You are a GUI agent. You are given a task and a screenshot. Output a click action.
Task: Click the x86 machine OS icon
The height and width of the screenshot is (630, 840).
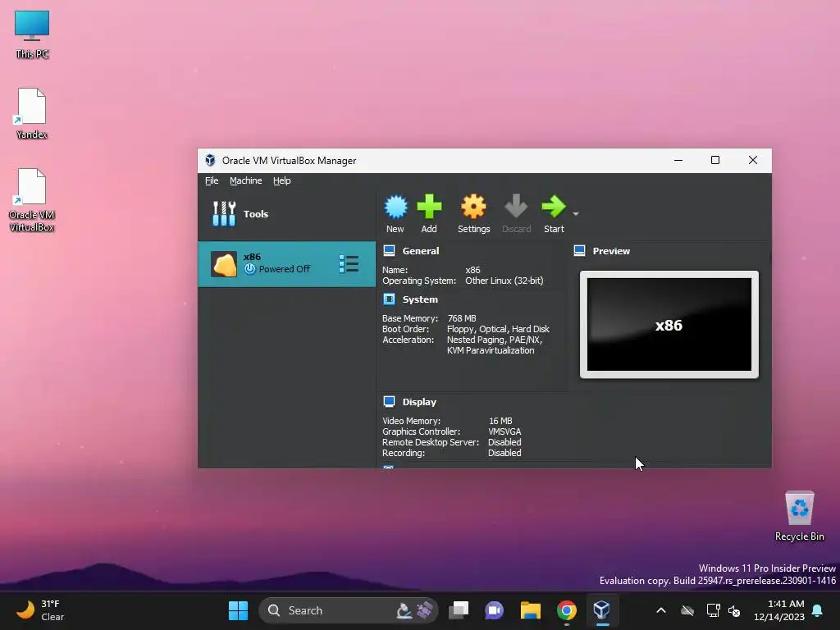coord(224,264)
